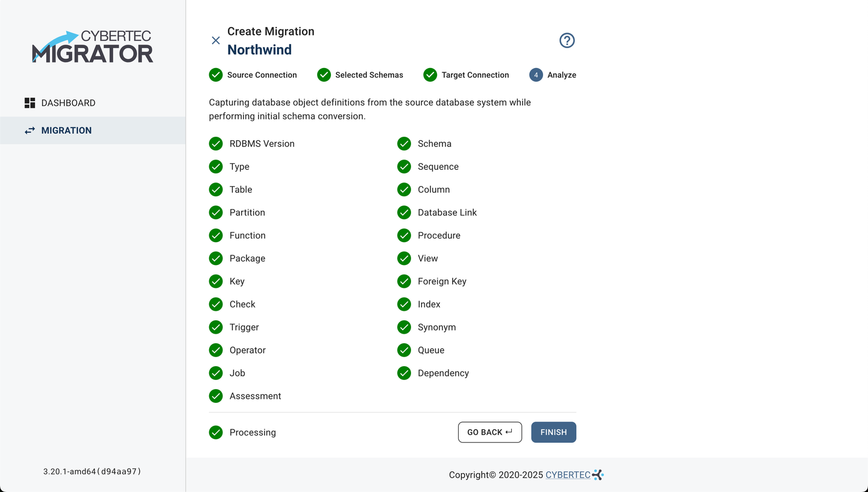Image resolution: width=868 pixels, height=492 pixels.
Task: Click the version number text 3.20.1-amd64
Action: click(92, 472)
